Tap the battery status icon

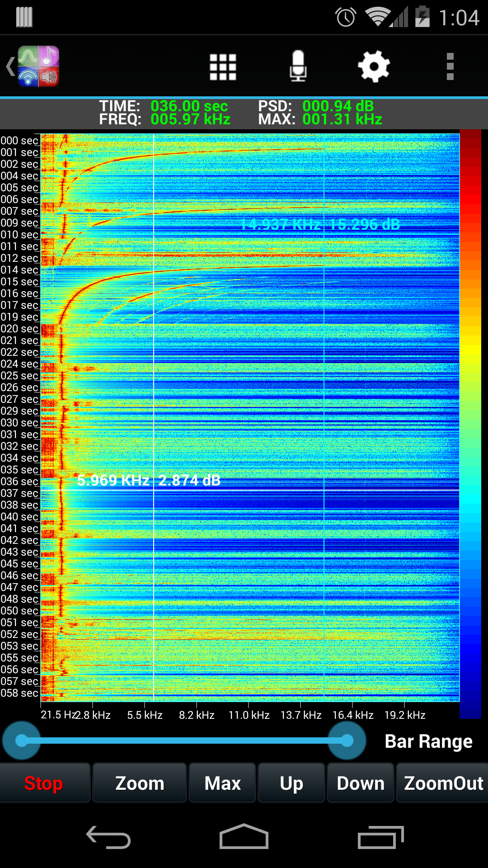(422, 17)
